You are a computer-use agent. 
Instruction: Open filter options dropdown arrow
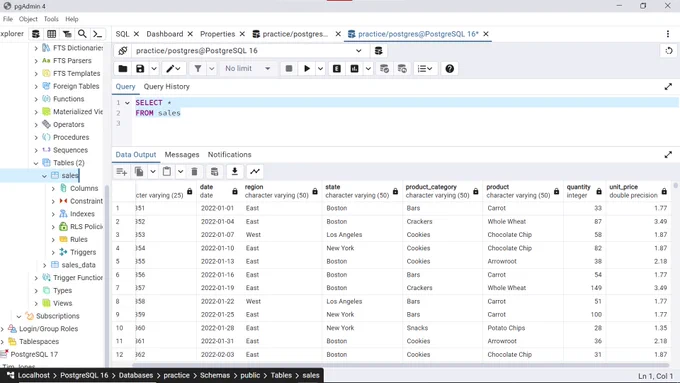(x=212, y=69)
